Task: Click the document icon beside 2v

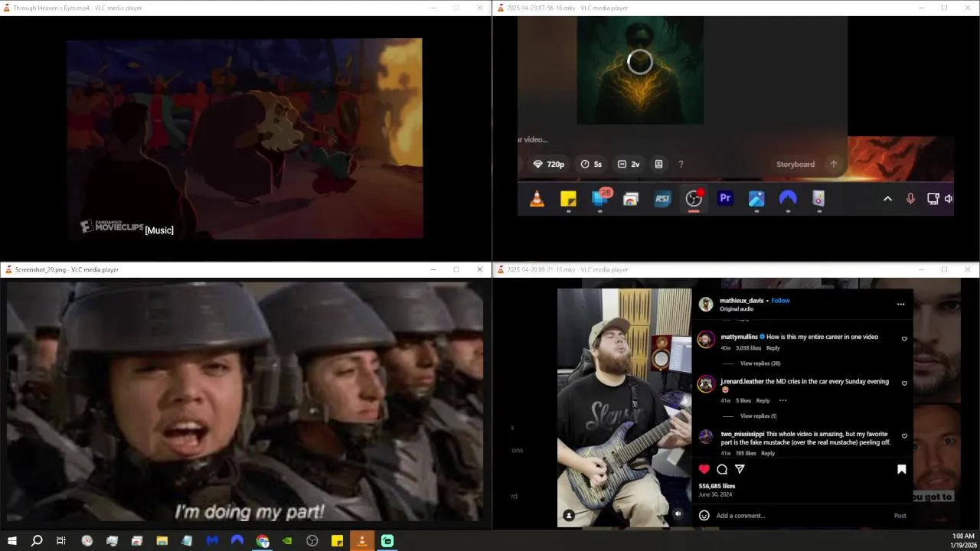Action: (x=658, y=164)
